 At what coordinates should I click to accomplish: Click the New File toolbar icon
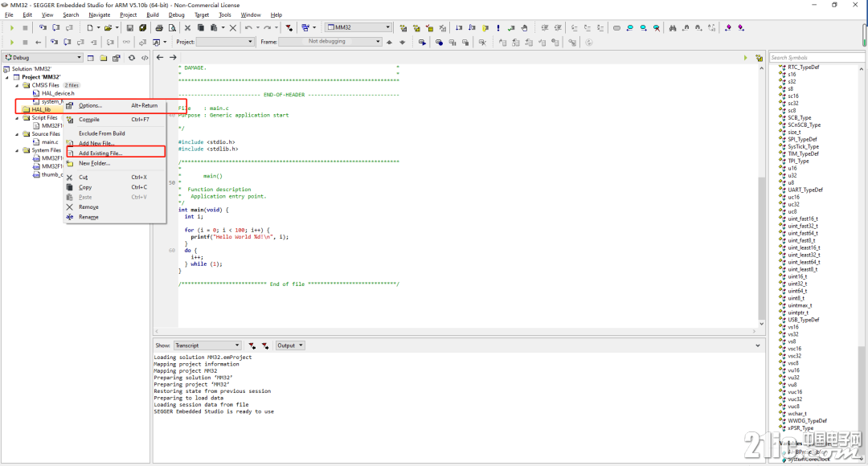click(90, 27)
